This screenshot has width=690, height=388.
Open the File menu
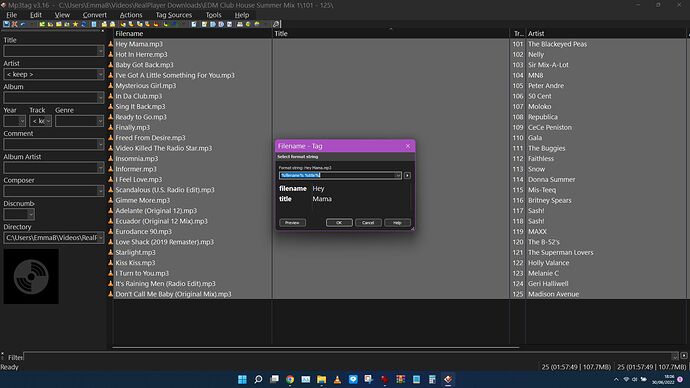click(x=12, y=15)
